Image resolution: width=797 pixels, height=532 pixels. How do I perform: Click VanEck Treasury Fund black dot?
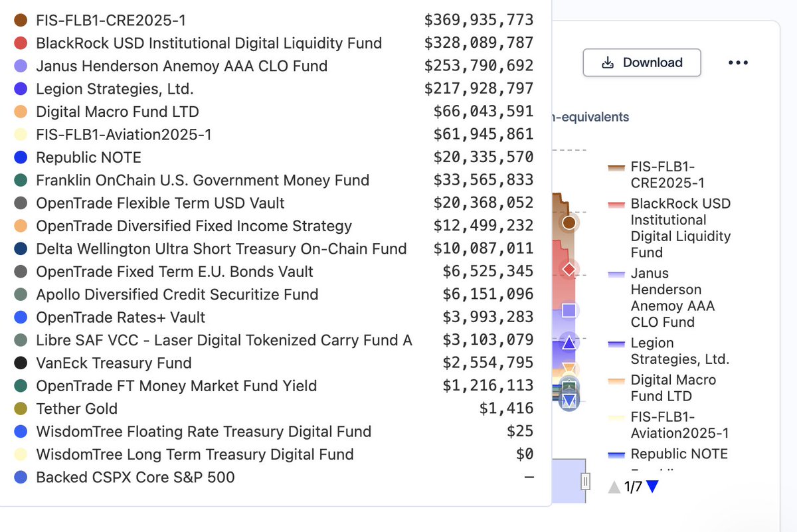(x=21, y=363)
